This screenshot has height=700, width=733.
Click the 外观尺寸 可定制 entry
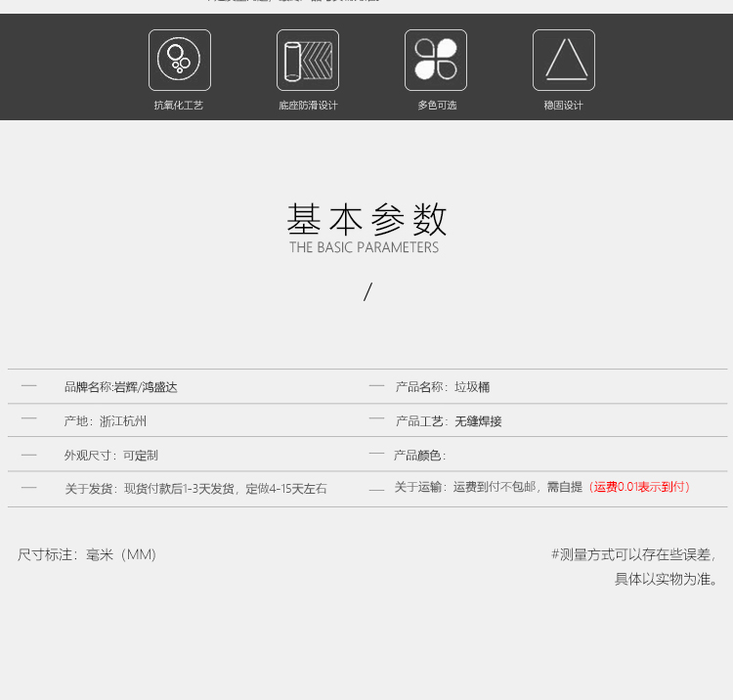[x=111, y=456]
